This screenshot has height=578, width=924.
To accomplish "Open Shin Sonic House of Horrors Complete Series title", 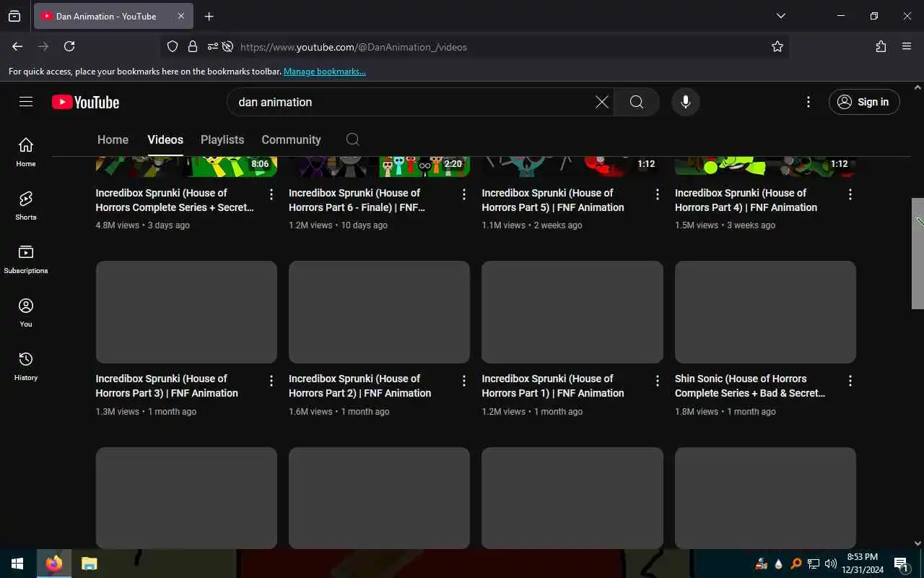I will coord(750,386).
